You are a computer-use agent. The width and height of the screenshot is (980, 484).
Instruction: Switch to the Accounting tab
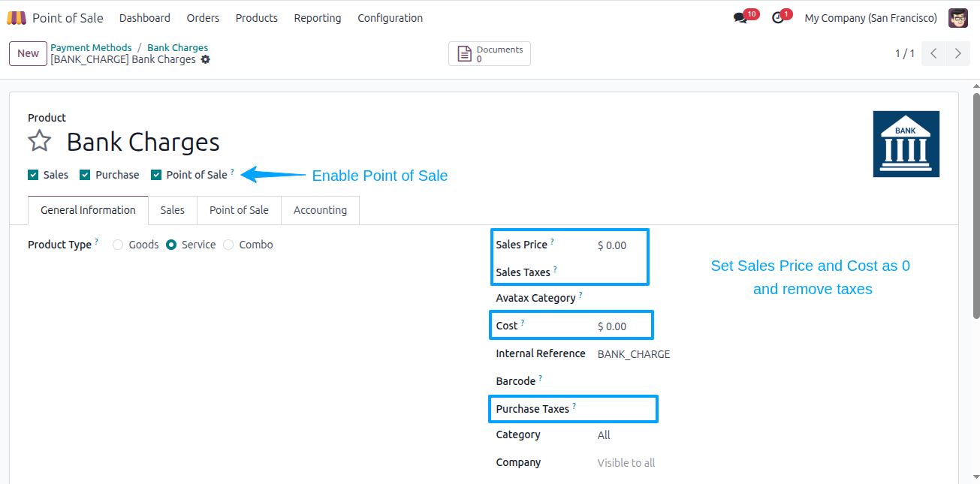[x=320, y=210]
